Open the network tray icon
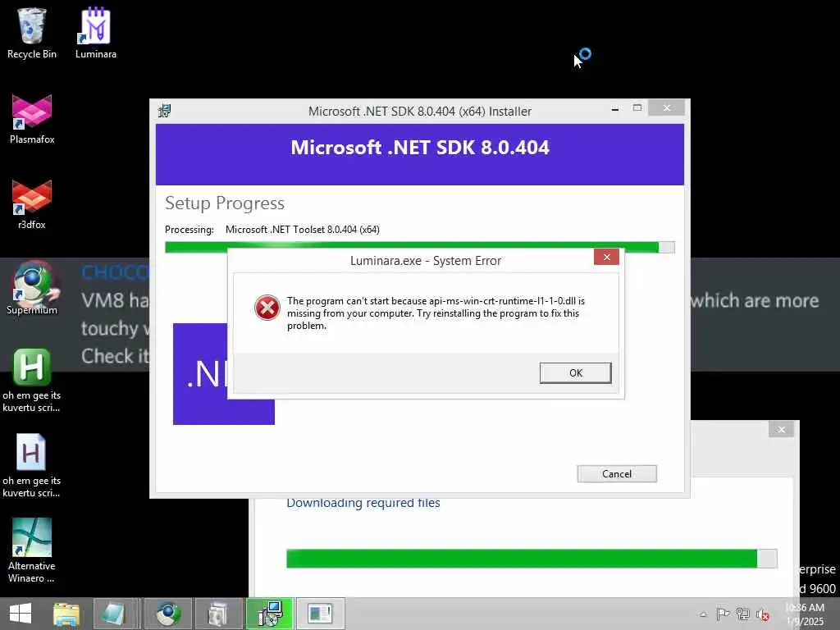 (x=742, y=614)
